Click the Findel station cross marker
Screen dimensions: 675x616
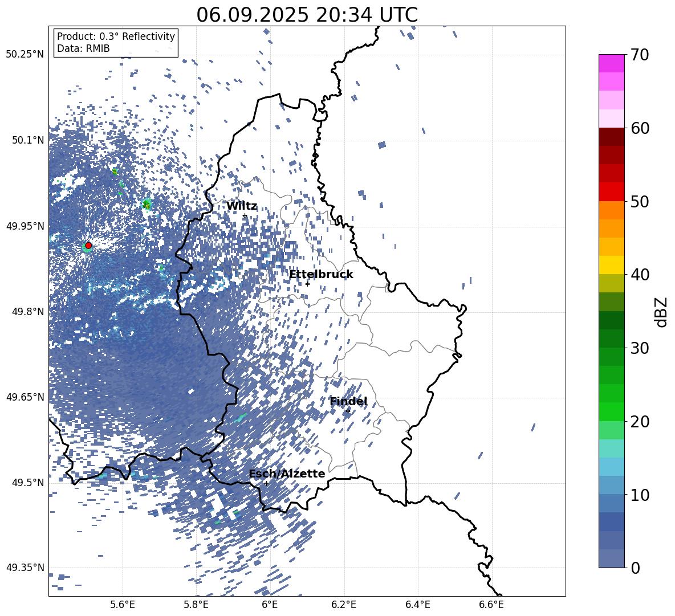pos(348,411)
